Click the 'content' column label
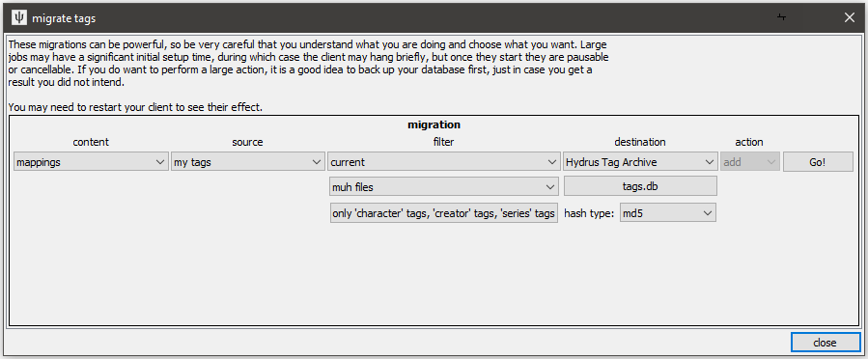Screen dimensions: 868x359 pos(91,142)
